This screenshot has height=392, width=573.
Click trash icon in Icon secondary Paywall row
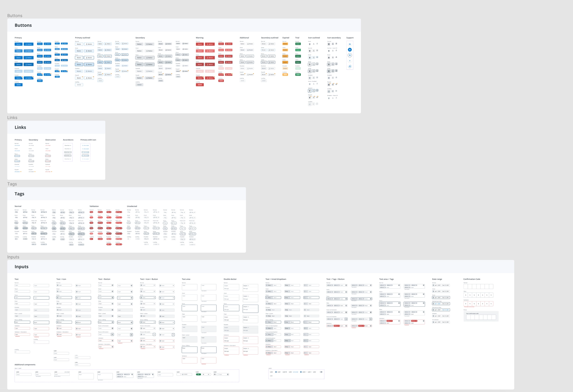329,84
